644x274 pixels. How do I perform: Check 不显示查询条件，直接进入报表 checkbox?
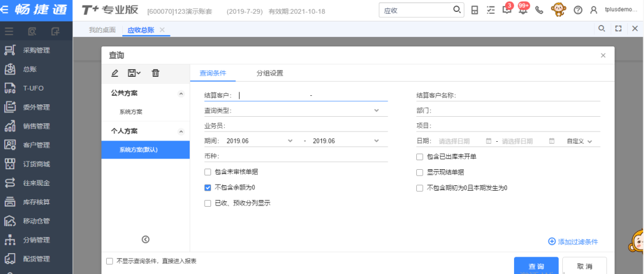pos(109,261)
